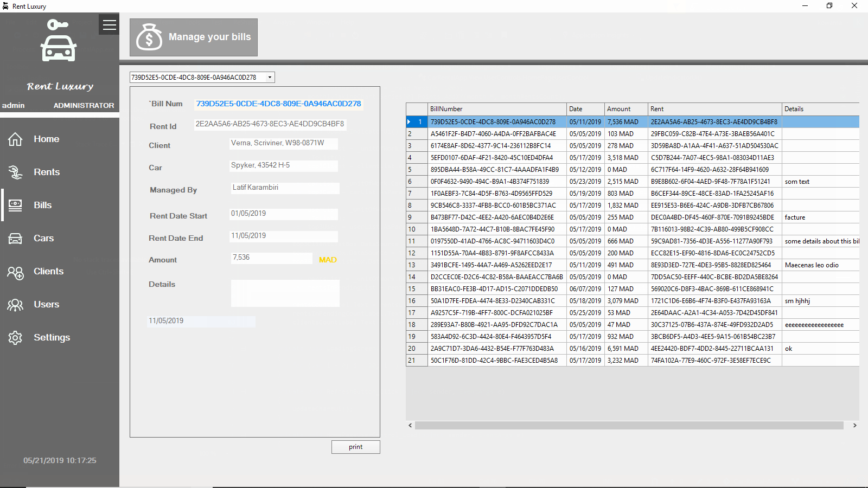Click the money bag icon in header
The width and height of the screenshot is (868, 488).
tap(149, 37)
